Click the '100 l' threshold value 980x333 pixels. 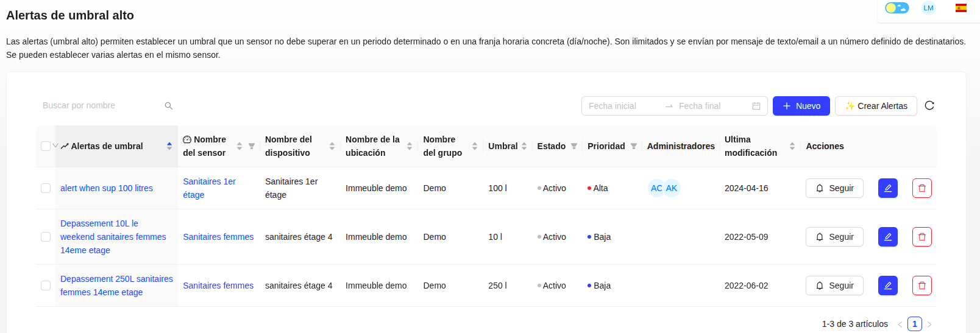(497, 188)
